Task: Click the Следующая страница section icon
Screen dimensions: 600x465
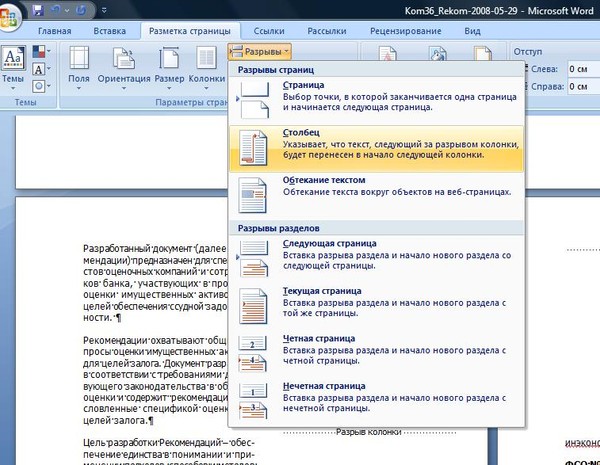Action: 254,259
